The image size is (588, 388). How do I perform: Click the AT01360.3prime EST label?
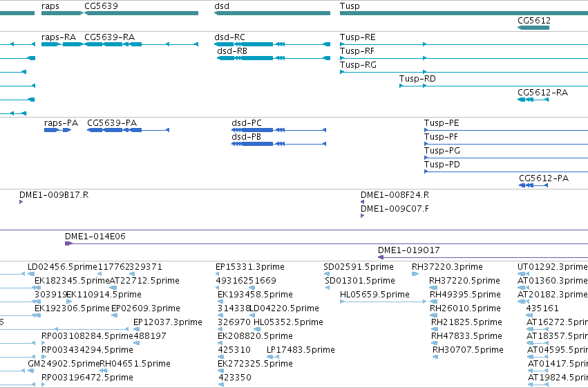pos(552,281)
